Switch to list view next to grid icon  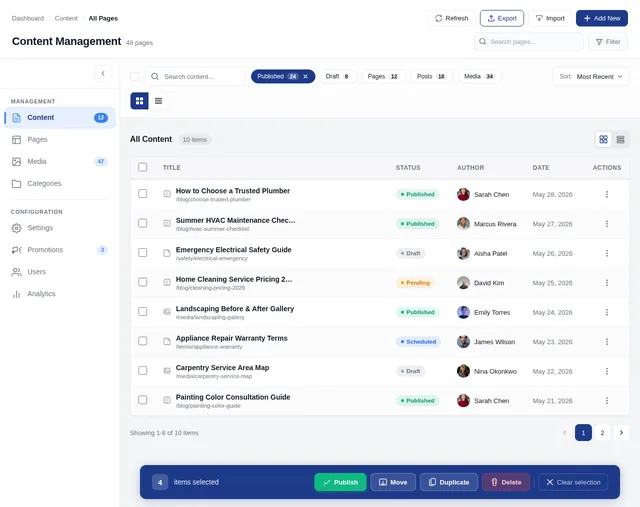coord(158,101)
